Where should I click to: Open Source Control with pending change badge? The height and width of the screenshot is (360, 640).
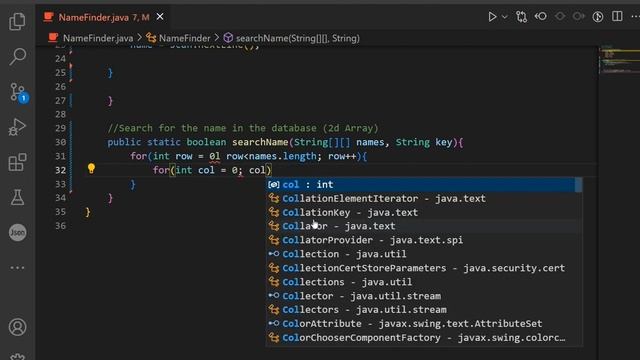click(18, 92)
